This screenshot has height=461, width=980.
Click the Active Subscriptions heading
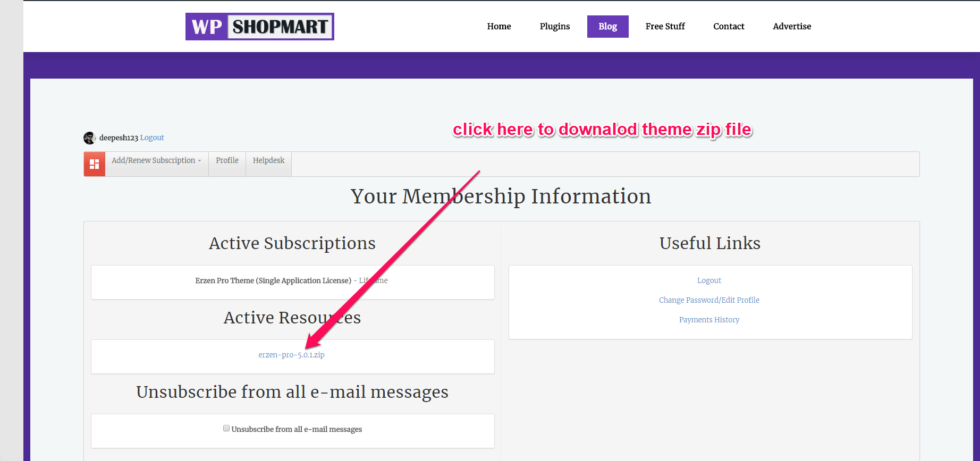[x=292, y=243]
